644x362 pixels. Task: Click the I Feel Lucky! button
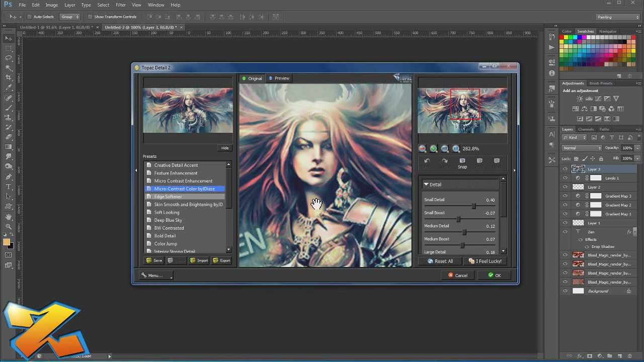coord(485,261)
